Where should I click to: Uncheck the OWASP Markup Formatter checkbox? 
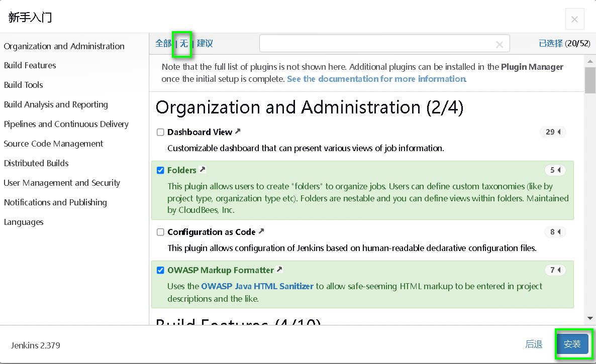160,270
